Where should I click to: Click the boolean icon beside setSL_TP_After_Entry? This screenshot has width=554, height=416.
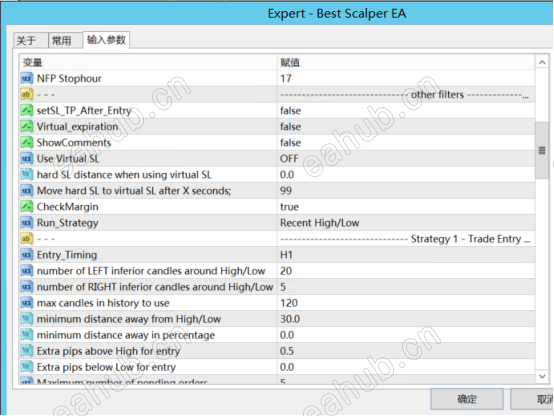pyautogui.click(x=27, y=110)
